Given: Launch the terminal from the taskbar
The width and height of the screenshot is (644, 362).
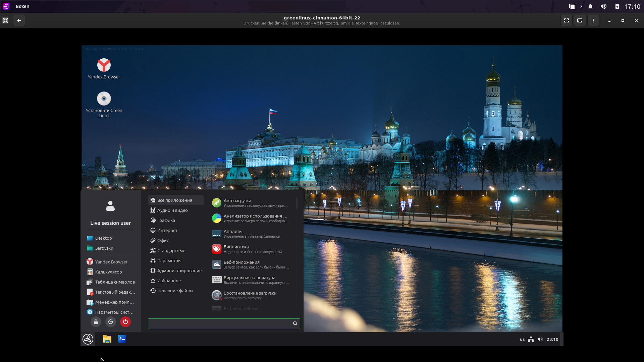Looking at the screenshot, I should [x=122, y=339].
